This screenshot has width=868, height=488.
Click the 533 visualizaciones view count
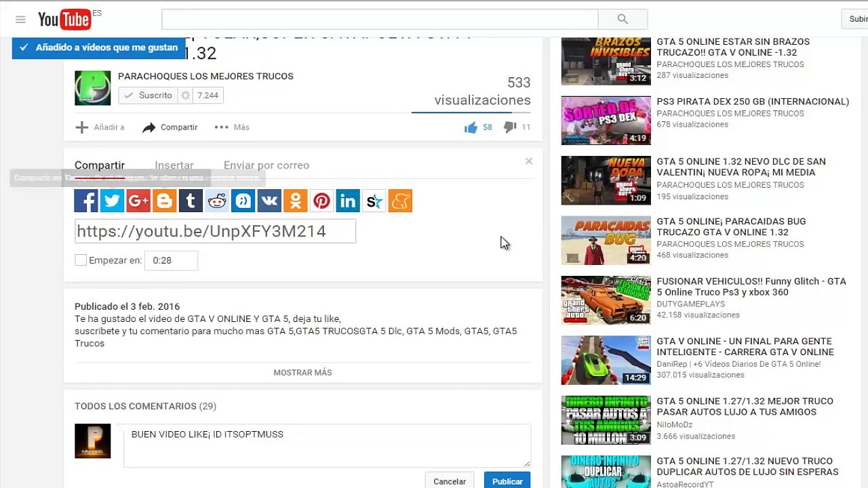[482, 91]
